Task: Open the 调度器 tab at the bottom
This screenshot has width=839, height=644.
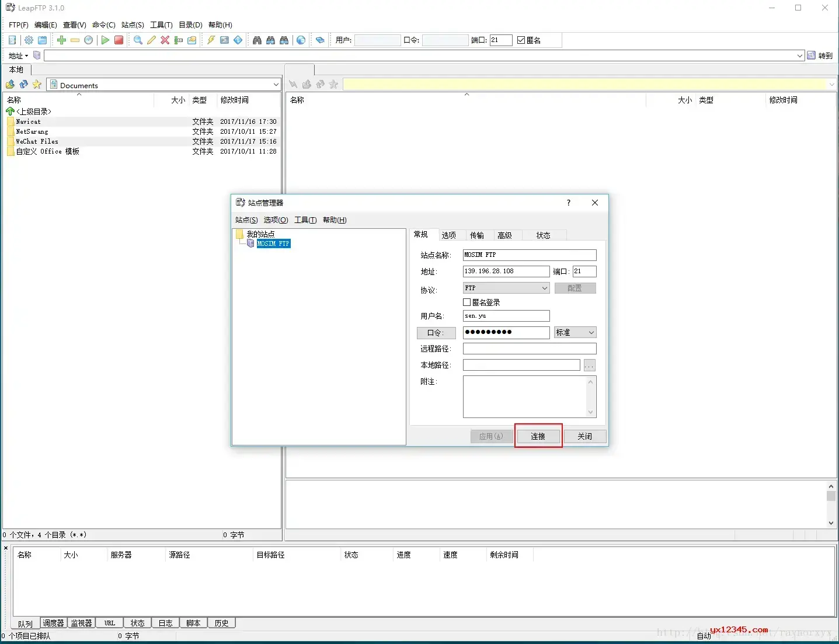Action: click(53, 623)
